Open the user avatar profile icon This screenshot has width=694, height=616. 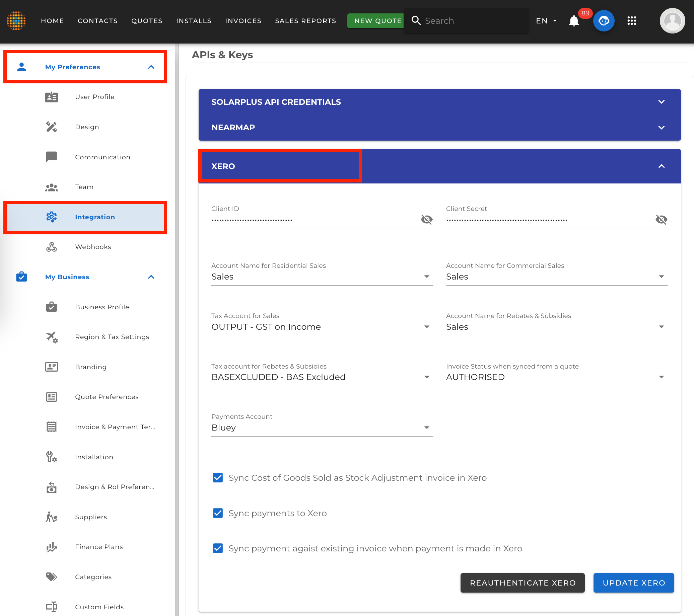[672, 21]
